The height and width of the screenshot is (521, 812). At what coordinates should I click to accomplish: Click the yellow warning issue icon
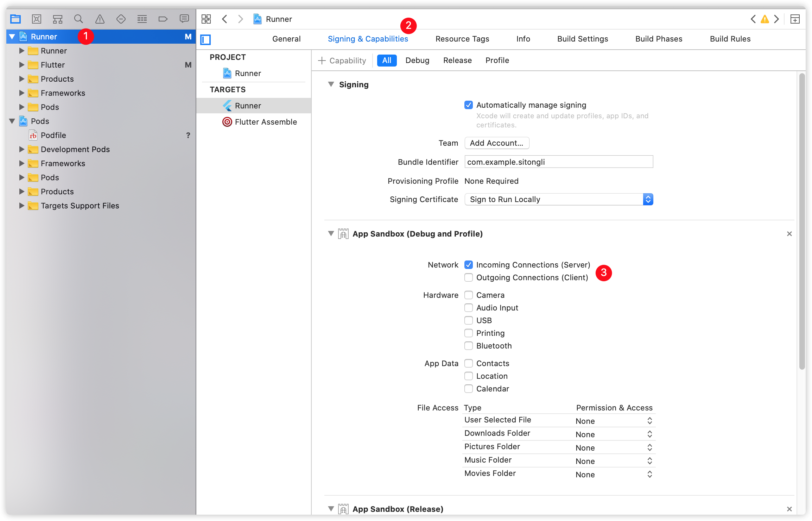765,19
